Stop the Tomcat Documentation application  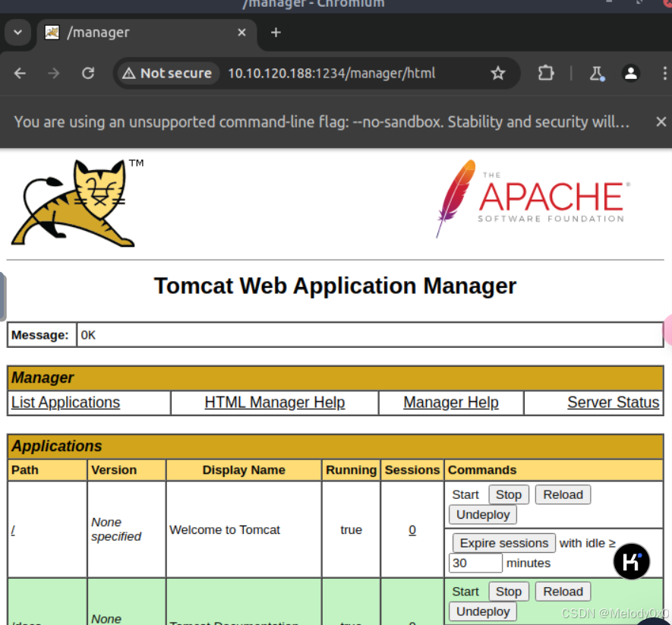point(509,592)
